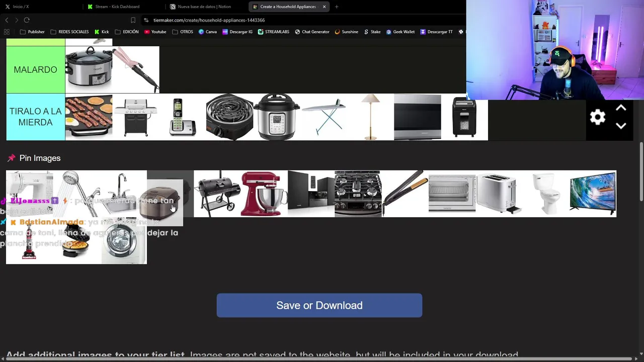Pick the silver toaster image

[x=499, y=194]
